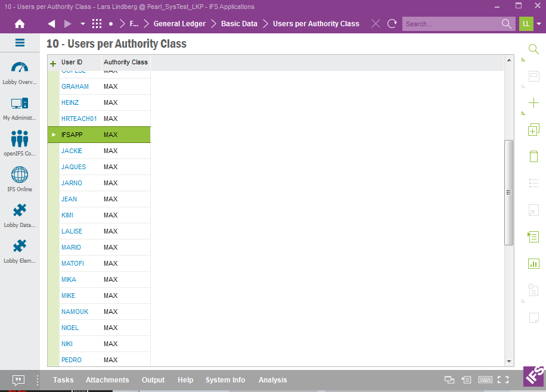Click the General Ledger breadcrumb link
Viewport: 546px width, 392px height.
point(179,24)
